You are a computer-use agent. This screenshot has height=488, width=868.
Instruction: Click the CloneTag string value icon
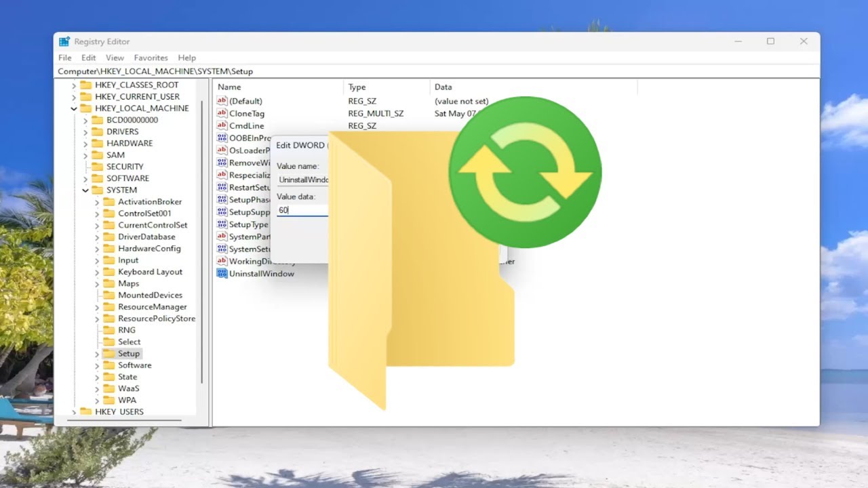pos(222,113)
